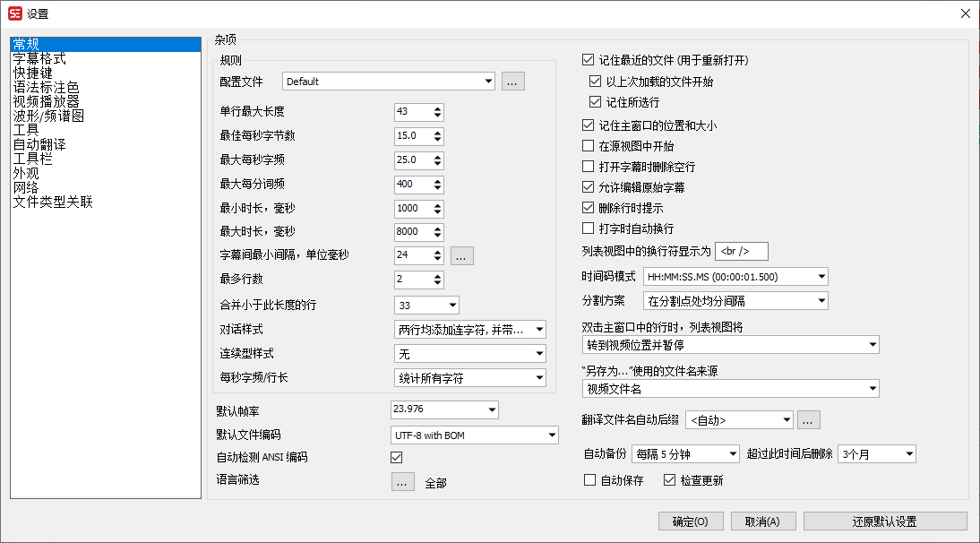980x543 pixels.
Task: Click the ... button next to 字幕间最小间隔
Action: point(461,255)
